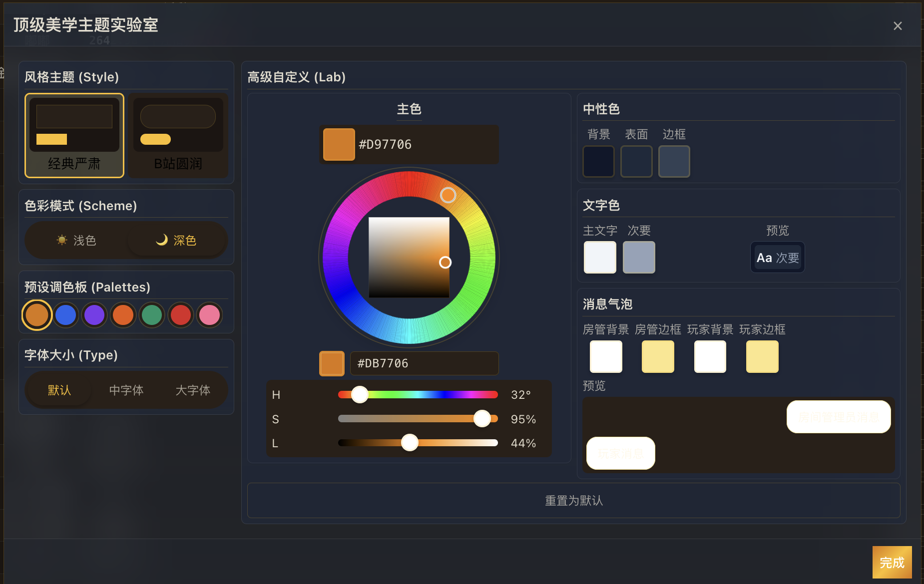Open the 房管背景 bubble color swatch
This screenshot has width=924, height=584.
[x=606, y=356]
